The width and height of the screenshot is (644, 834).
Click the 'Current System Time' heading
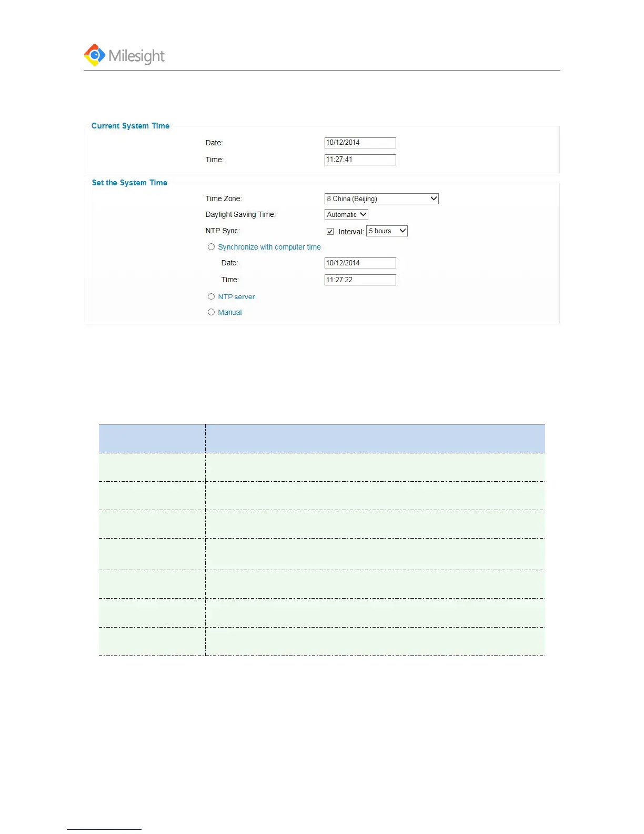pyautogui.click(x=130, y=126)
